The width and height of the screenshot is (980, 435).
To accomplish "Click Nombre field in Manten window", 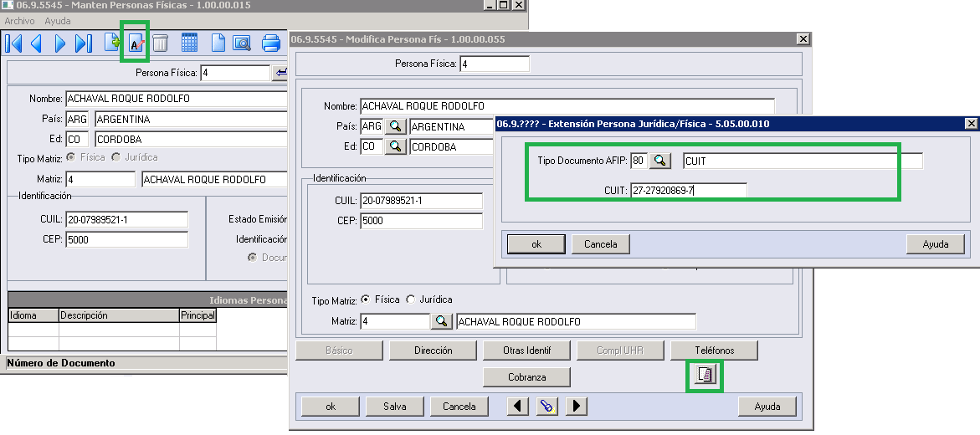I will 177,99.
